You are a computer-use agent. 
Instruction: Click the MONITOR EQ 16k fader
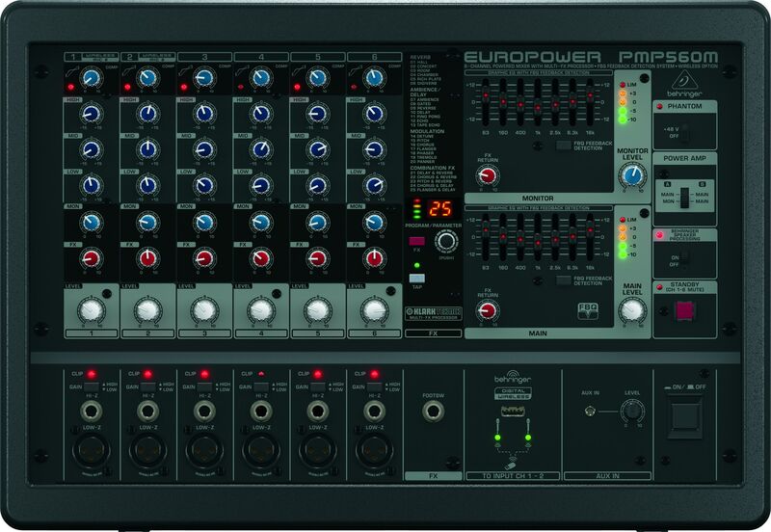coord(590,94)
